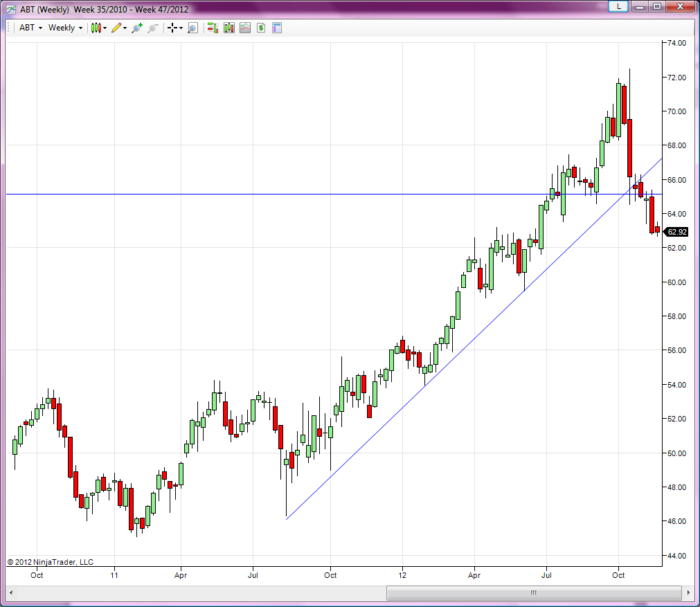Activate the crosshair cursor tool
This screenshot has height=607, width=700.
[172, 28]
